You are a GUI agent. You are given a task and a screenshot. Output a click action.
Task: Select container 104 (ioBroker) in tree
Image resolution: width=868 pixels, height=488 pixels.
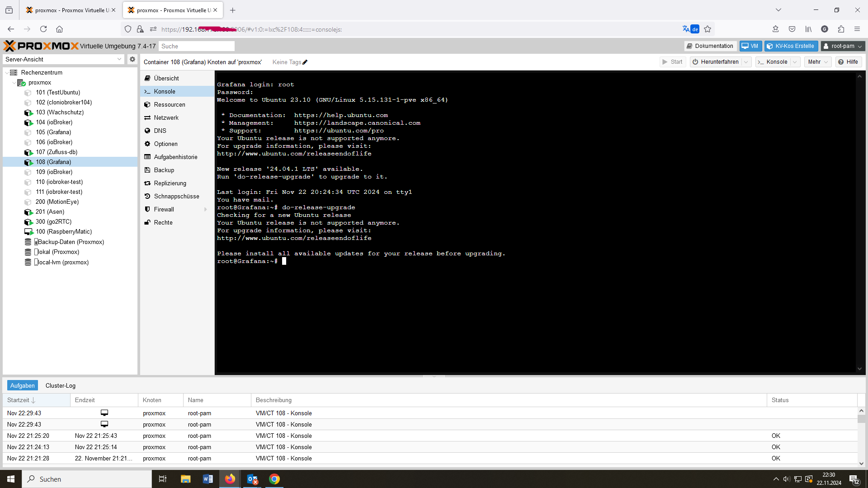(x=54, y=122)
